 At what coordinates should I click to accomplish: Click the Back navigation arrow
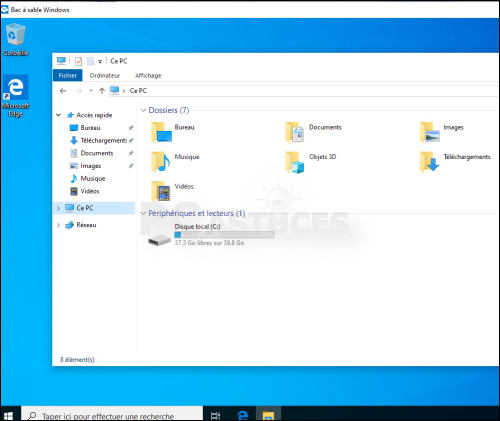coord(63,91)
